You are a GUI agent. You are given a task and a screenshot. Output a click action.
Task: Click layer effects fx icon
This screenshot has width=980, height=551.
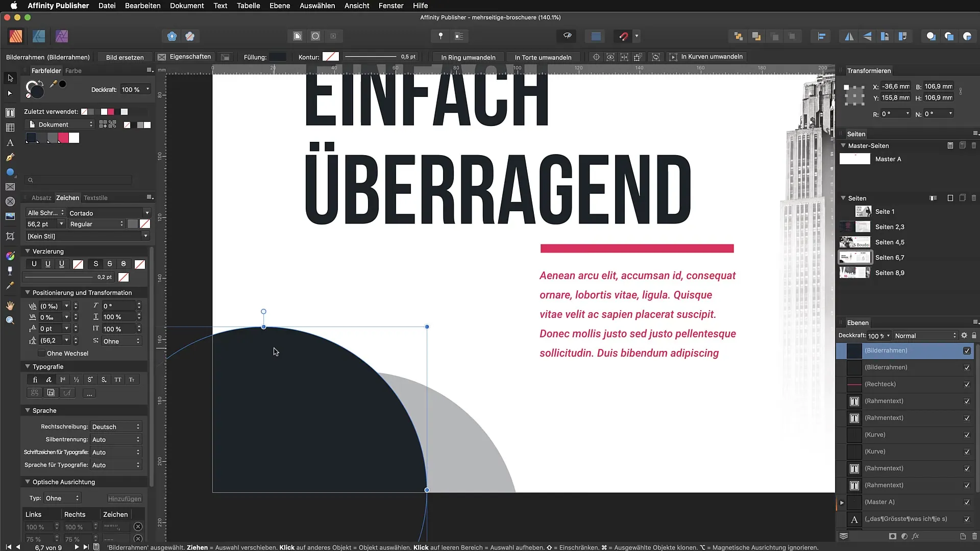click(916, 536)
